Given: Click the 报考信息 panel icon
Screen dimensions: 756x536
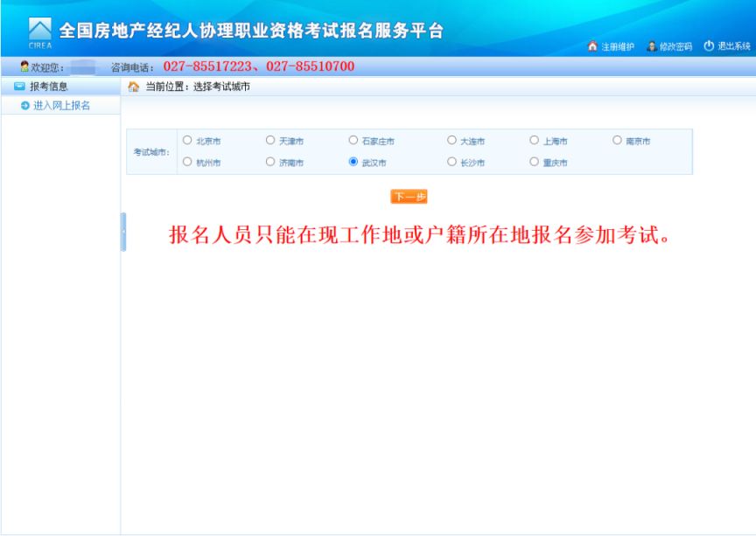Looking at the screenshot, I should pos(19,87).
